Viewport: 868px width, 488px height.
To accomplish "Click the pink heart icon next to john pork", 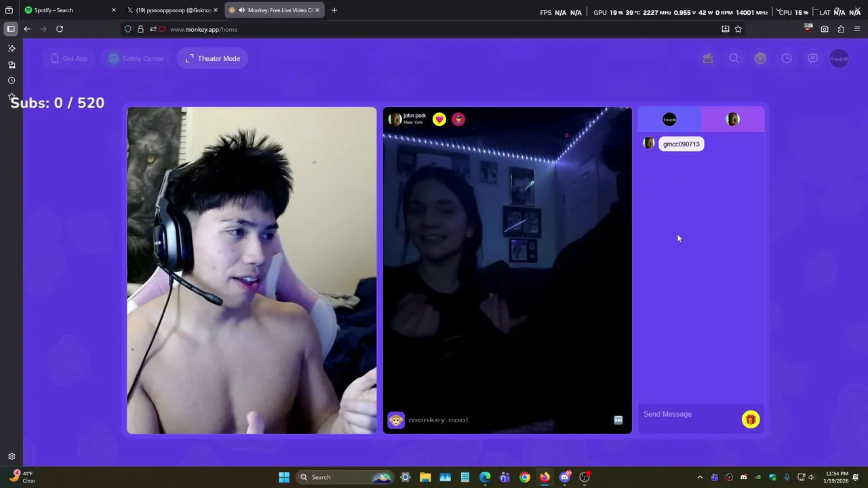I will (x=439, y=119).
